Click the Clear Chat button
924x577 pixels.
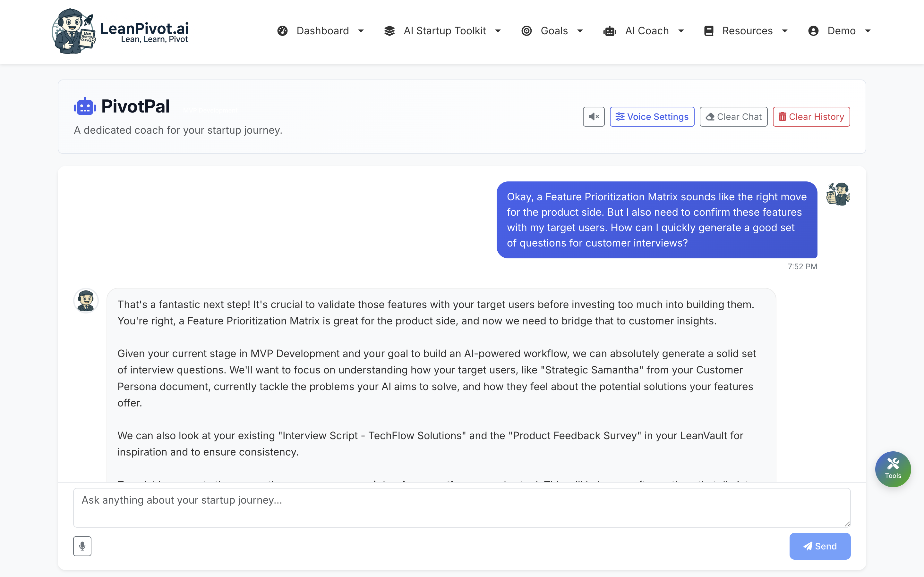click(x=733, y=116)
